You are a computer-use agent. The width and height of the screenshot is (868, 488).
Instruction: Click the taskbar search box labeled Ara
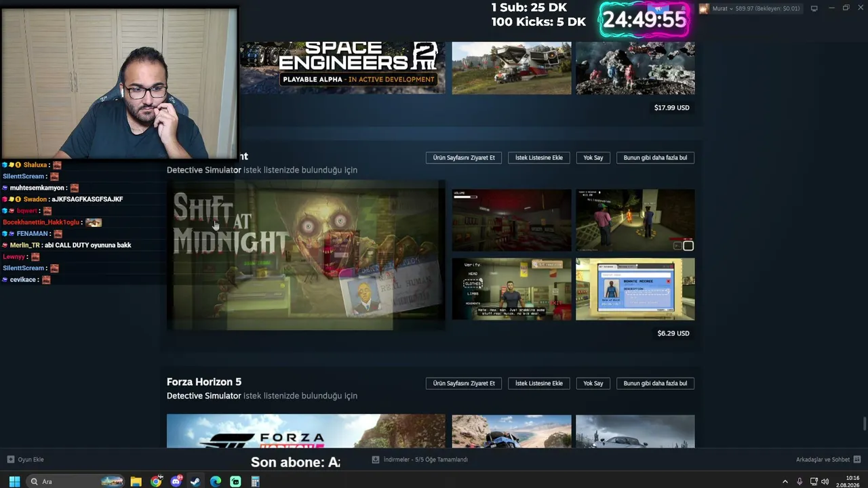click(x=74, y=481)
